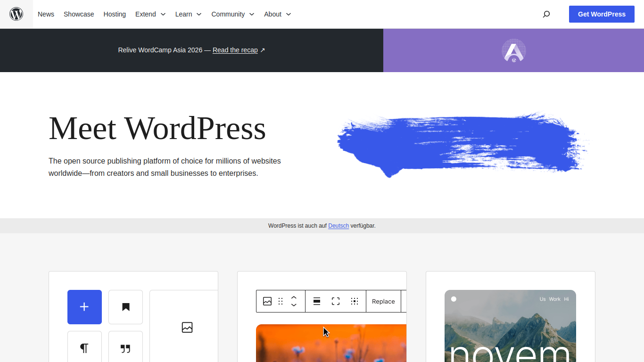Click the white dot in theme preview
644x362 pixels.
click(454, 299)
